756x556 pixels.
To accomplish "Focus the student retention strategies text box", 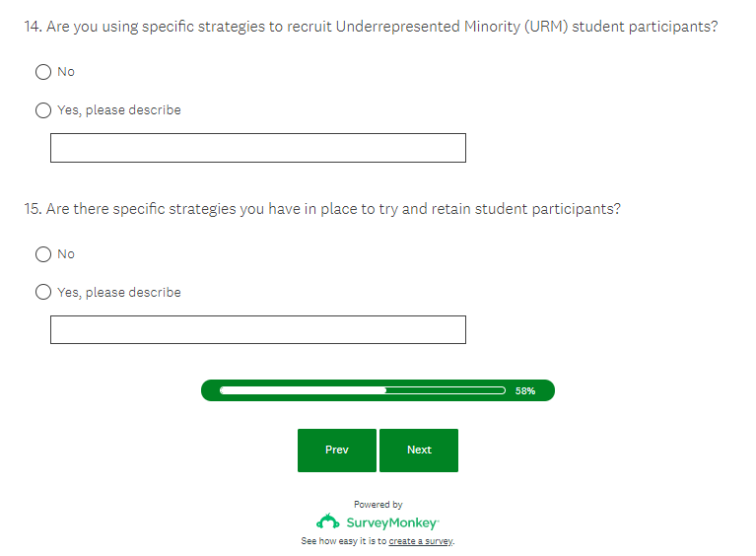I will tap(257, 330).
